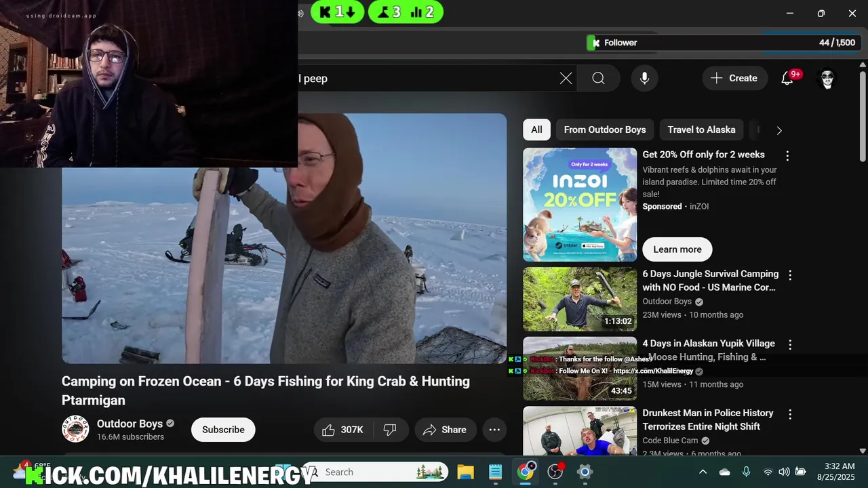Screen dimensions: 868x488
Task: Select the Travel to Alaska chip
Action: click(701, 129)
